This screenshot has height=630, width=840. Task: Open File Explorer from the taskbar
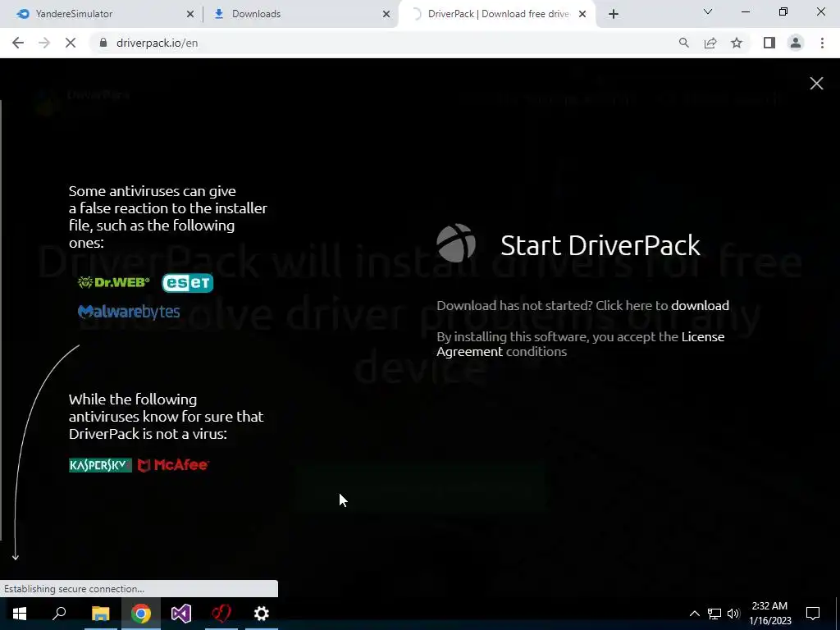pyautogui.click(x=100, y=614)
